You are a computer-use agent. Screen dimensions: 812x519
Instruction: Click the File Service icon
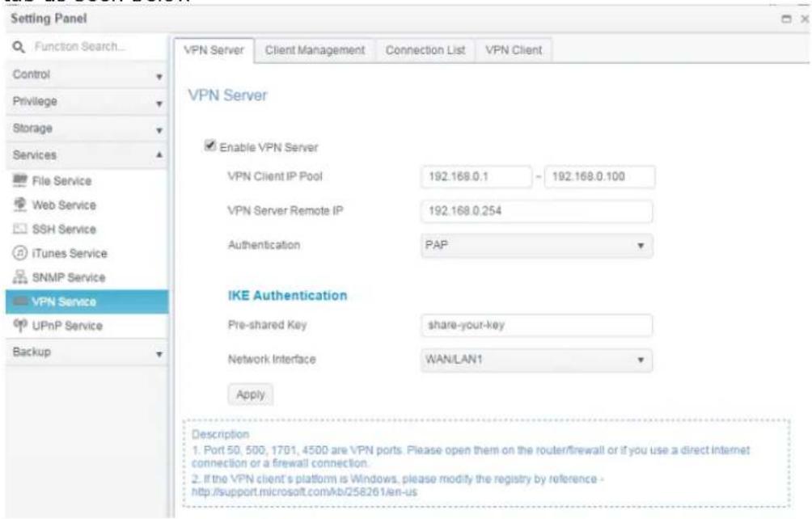click(x=19, y=180)
